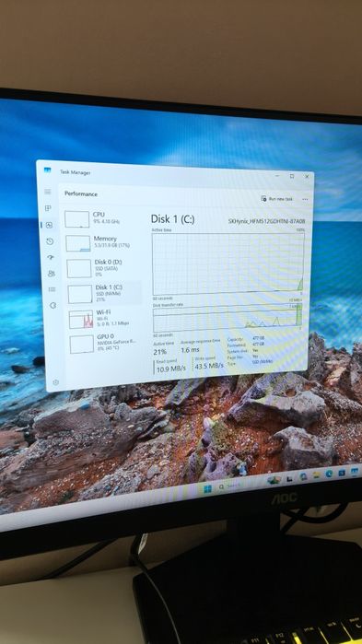Select the Performance page icon in the sidebar
This screenshot has height=644, width=362.
pyautogui.click(x=49, y=225)
